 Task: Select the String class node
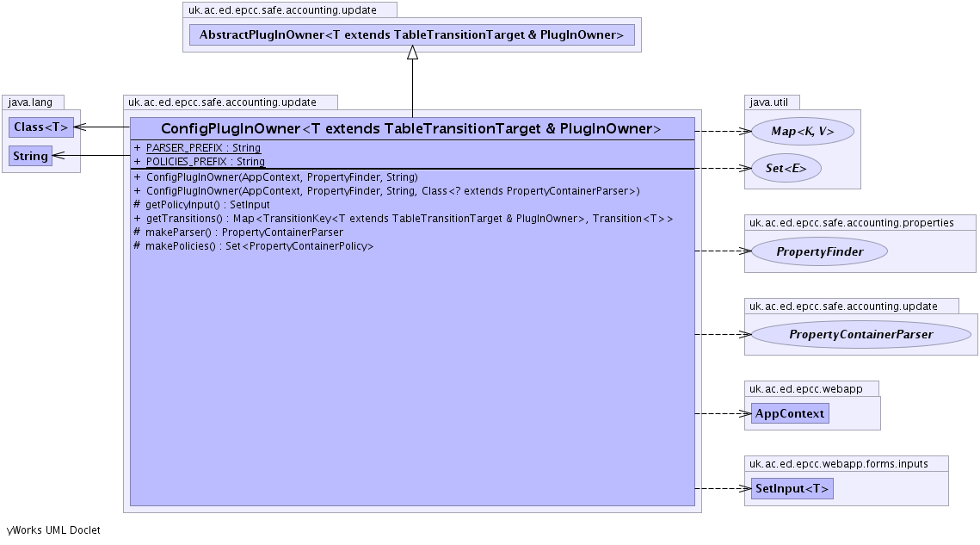[30, 156]
